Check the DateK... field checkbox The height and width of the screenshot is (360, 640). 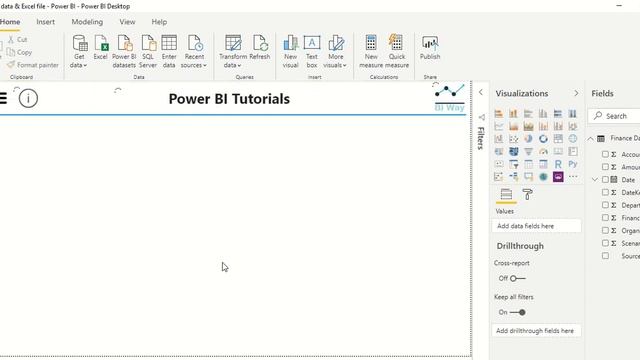tap(605, 192)
